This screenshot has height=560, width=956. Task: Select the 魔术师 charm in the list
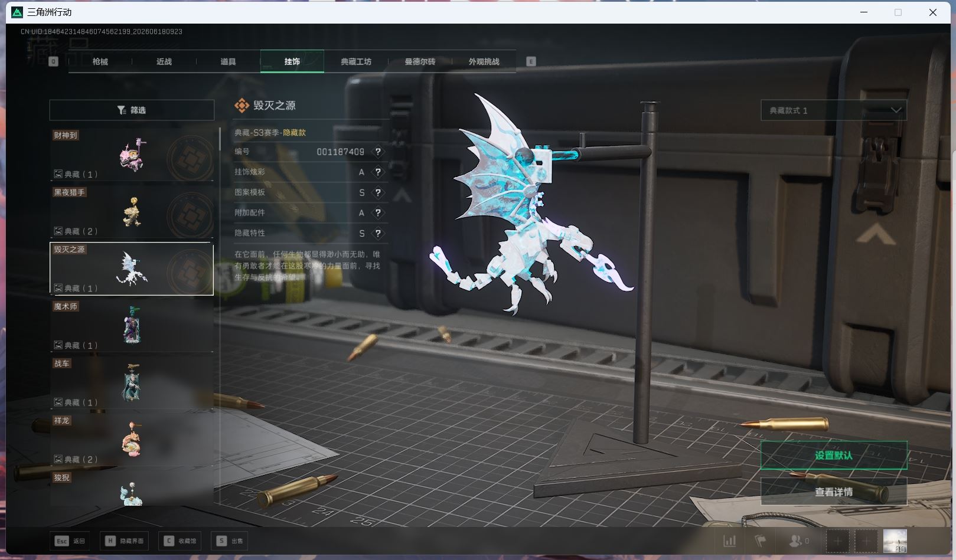point(132,326)
